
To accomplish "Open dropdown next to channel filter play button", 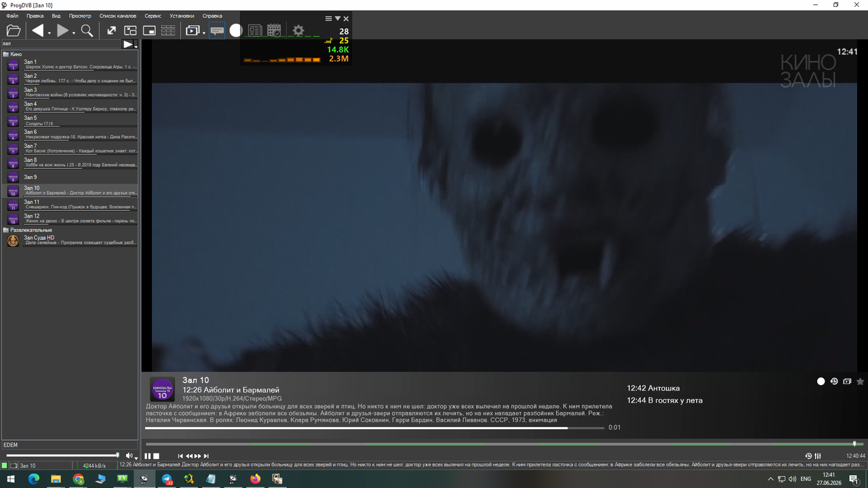I will pyautogui.click(x=136, y=45).
